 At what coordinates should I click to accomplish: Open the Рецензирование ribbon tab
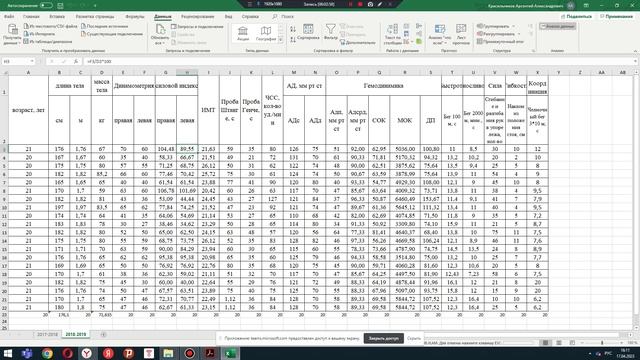pos(198,16)
